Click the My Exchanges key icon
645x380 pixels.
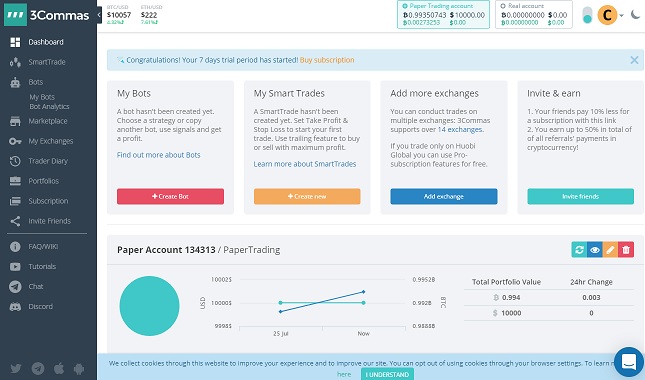pos(15,141)
